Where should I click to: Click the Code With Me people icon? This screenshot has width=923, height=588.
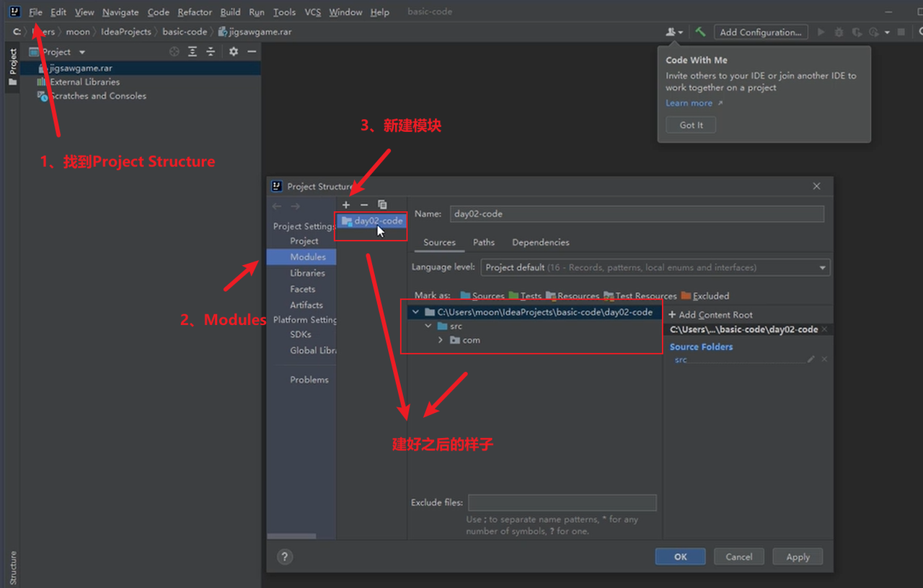671,32
